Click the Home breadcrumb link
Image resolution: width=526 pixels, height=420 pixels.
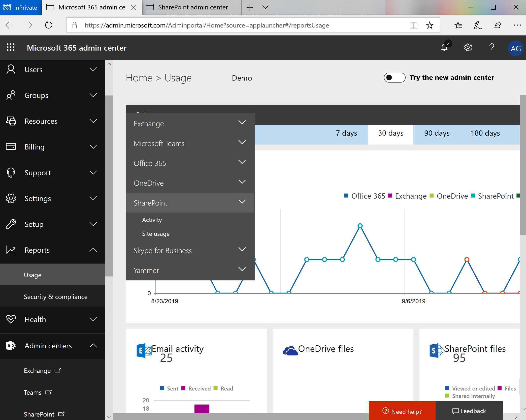pos(139,78)
